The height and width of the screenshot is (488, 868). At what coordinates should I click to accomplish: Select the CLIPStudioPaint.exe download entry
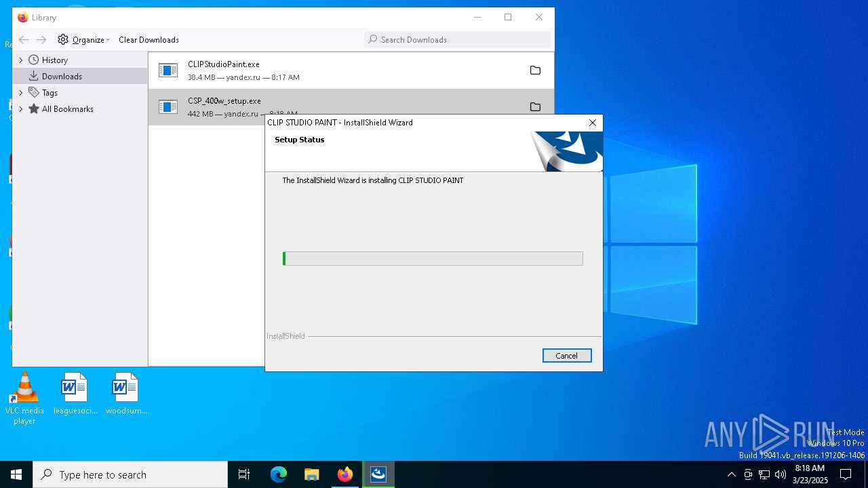click(351, 70)
